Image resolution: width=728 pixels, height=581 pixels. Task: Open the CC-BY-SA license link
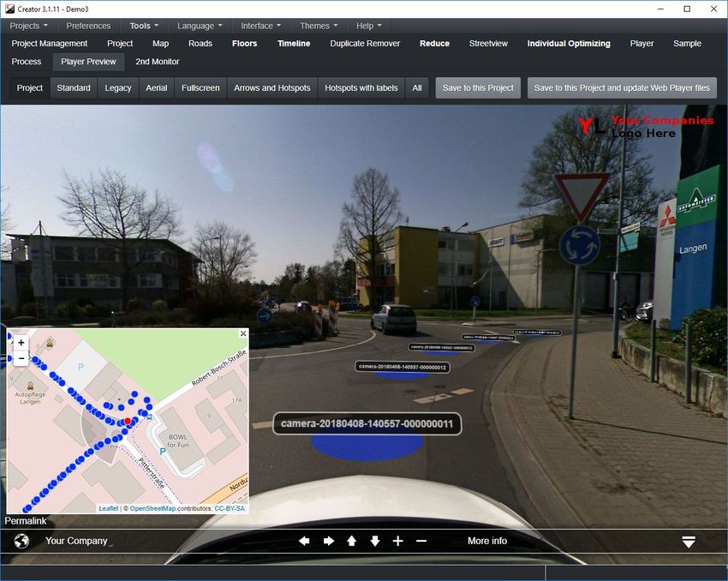click(230, 508)
